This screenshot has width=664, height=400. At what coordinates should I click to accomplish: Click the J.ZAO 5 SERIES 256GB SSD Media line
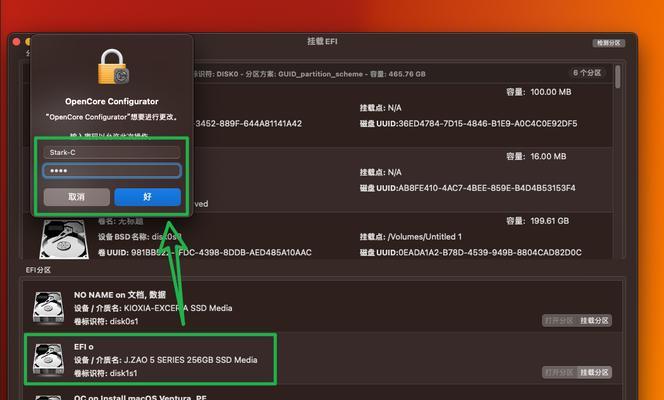click(x=166, y=360)
